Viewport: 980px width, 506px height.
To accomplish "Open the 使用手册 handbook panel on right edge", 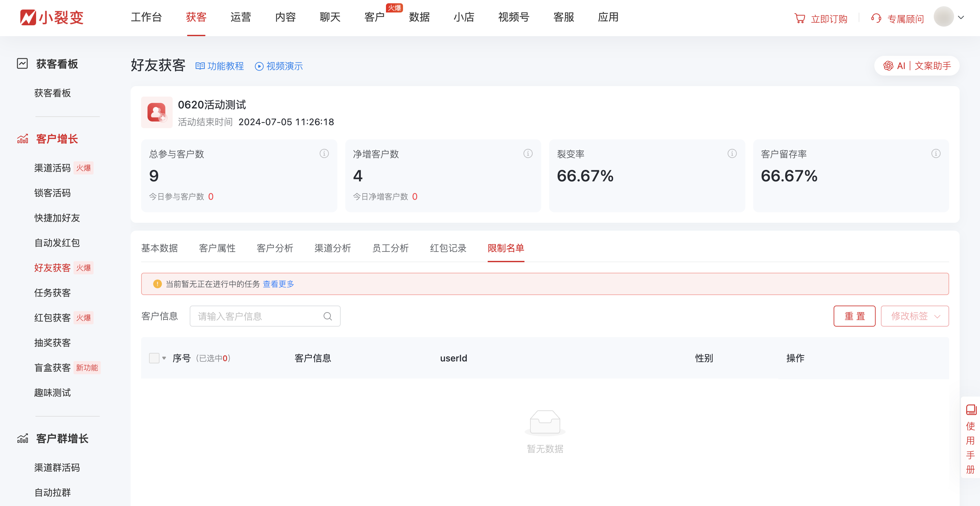I will coord(970,442).
